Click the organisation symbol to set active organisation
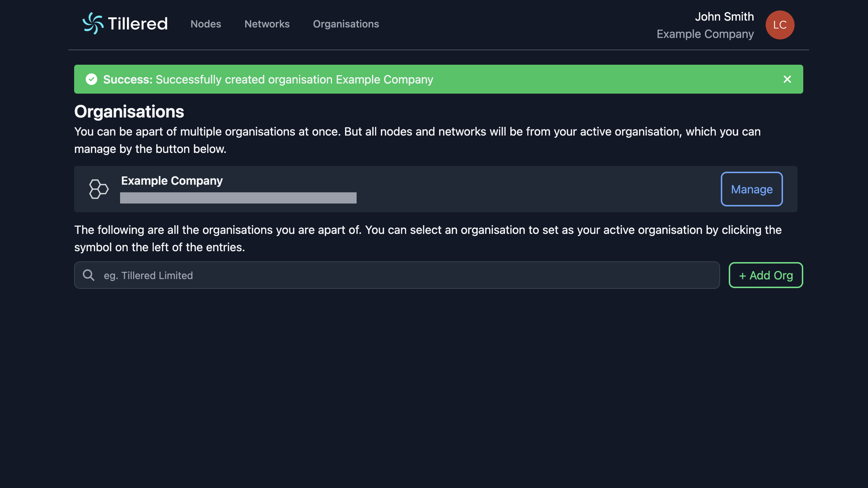This screenshot has height=488, width=868. tap(98, 188)
